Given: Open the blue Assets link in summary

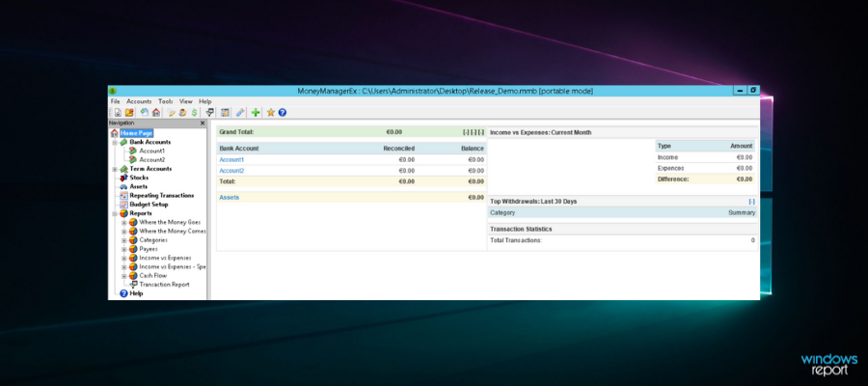Looking at the screenshot, I should pyautogui.click(x=230, y=197).
